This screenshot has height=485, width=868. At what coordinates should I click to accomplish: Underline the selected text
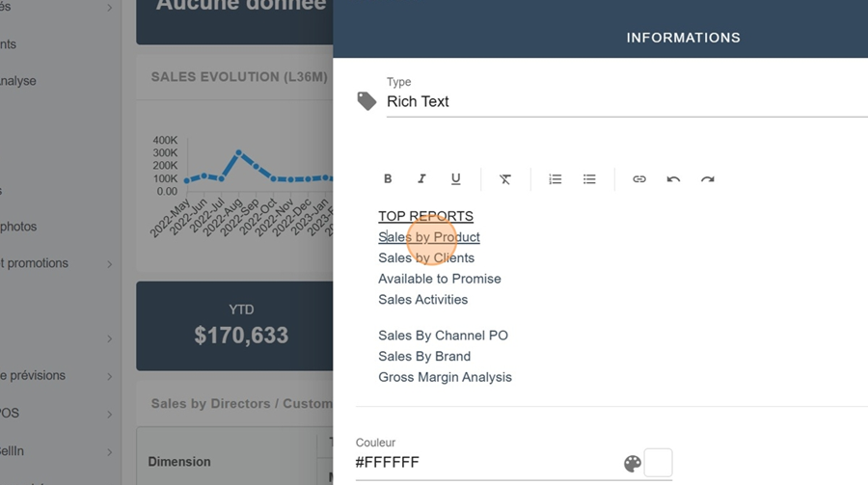click(456, 179)
